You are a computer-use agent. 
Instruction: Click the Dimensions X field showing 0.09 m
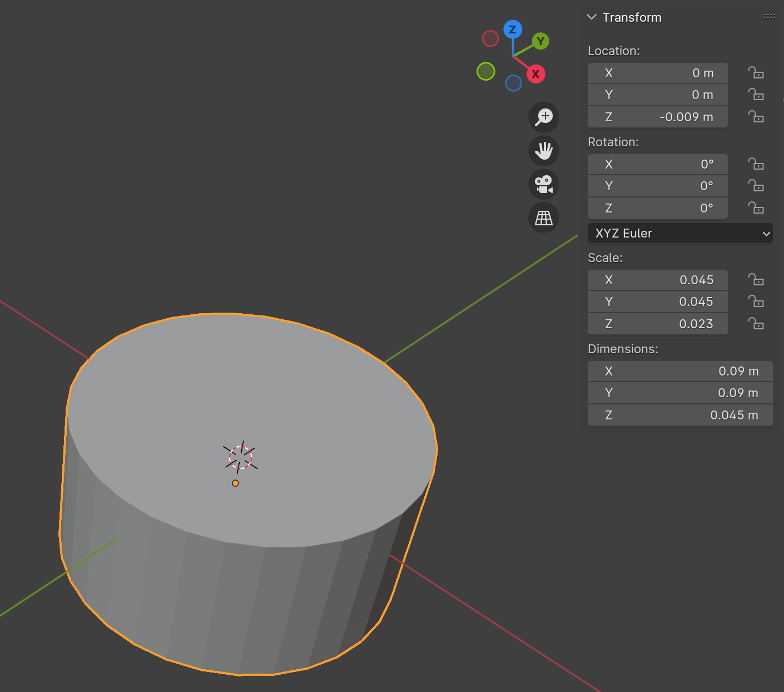pyautogui.click(x=680, y=371)
